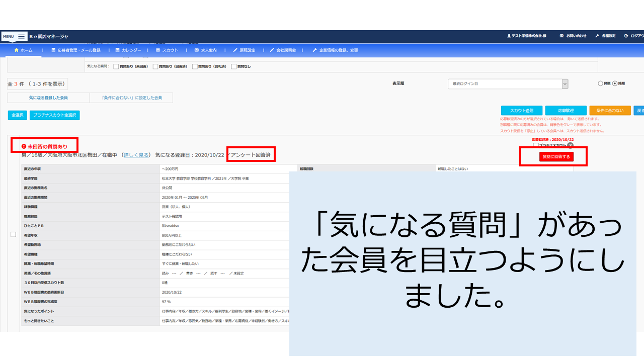The height and width of the screenshot is (362, 644).
Task: Switch to 気になる登録した会員 tab
Action: [48, 98]
